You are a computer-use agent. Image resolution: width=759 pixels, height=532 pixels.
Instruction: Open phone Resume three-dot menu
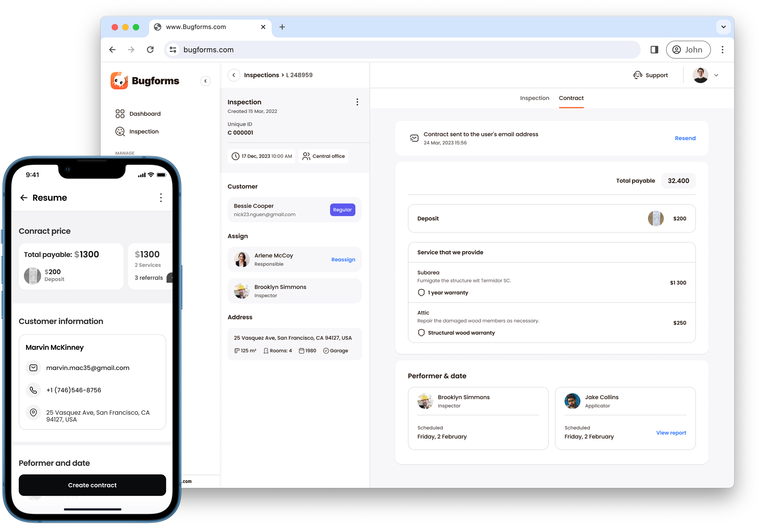pos(161,198)
